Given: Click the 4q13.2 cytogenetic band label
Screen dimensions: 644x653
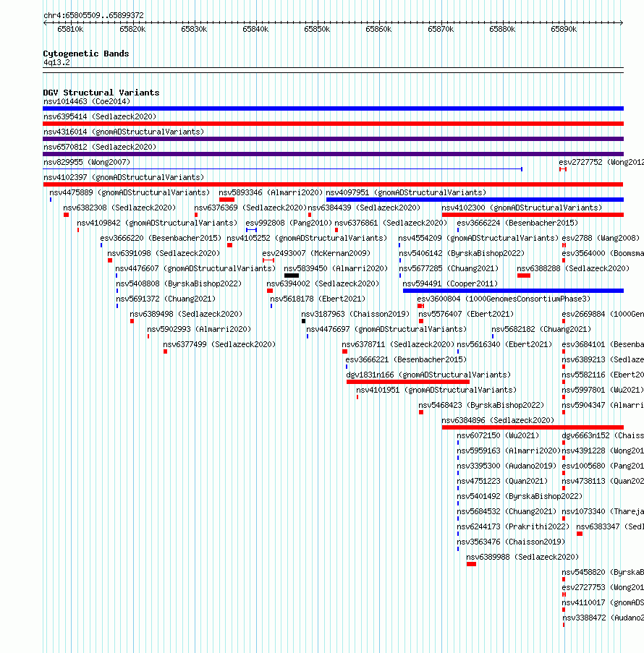Looking at the screenshot, I should [x=56, y=63].
